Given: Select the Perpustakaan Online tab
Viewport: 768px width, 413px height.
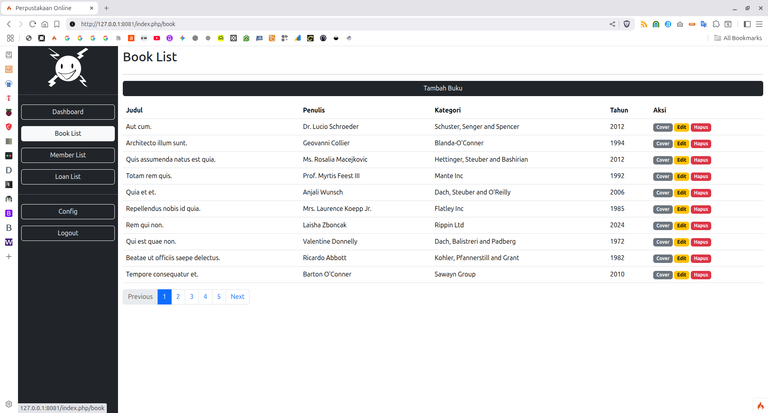Looking at the screenshot, I should [x=49, y=8].
